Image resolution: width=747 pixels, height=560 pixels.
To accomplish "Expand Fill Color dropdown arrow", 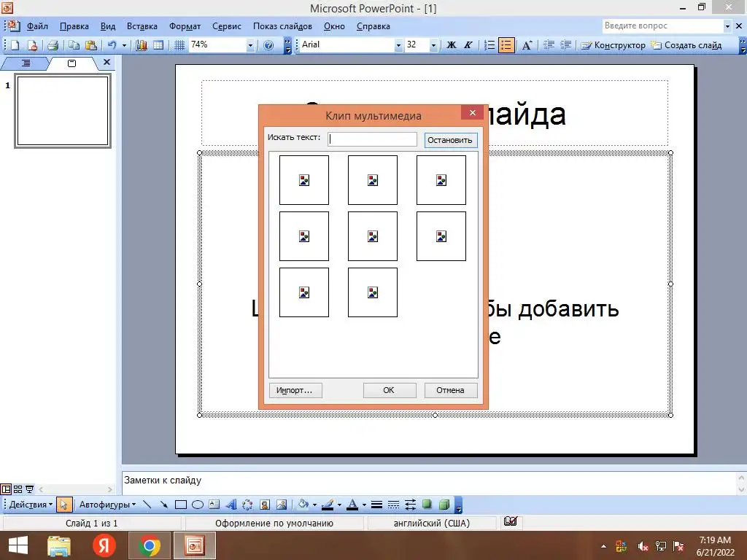I will click(314, 505).
